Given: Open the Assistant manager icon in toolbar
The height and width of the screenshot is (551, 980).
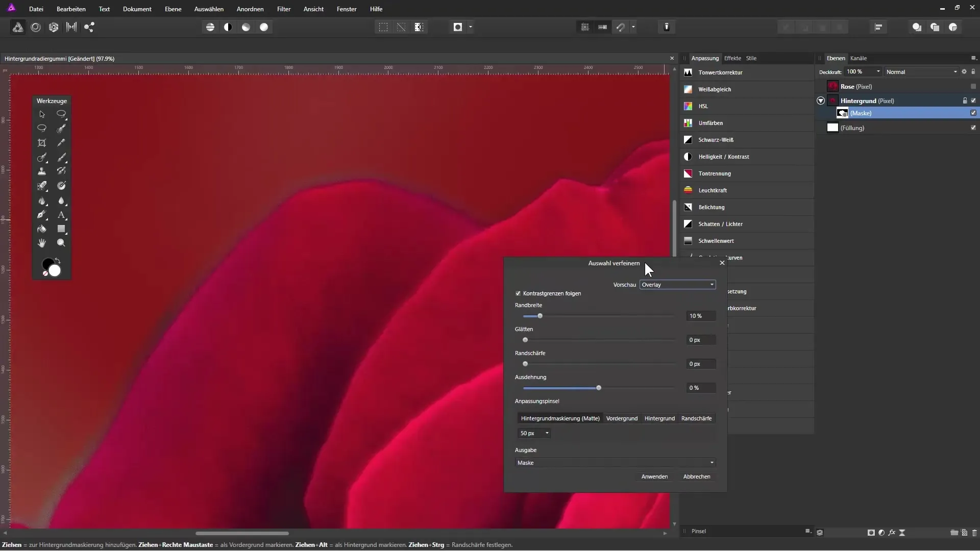Looking at the screenshot, I should (x=667, y=27).
